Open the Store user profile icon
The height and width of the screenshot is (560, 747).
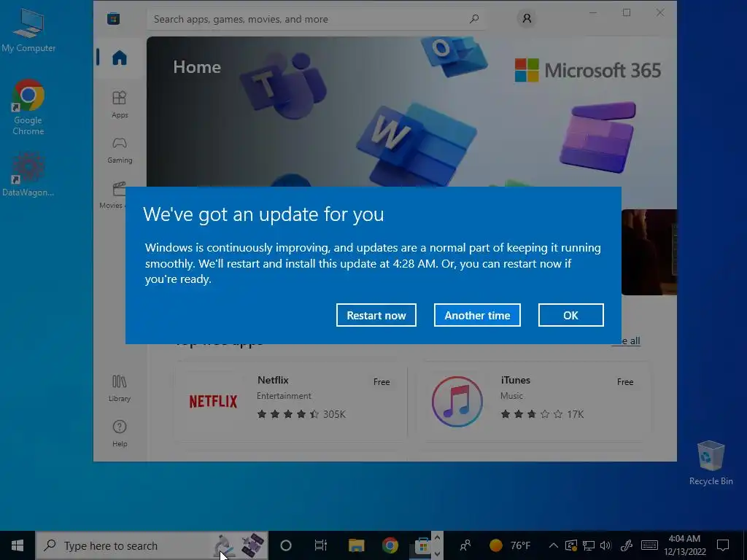(x=527, y=18)
